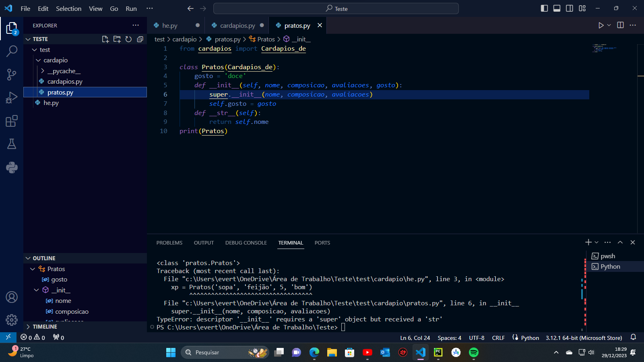This screenshot has width=644, height=362.
Task: Maximize the terminal panel size
Action: (x=620, y=242)
